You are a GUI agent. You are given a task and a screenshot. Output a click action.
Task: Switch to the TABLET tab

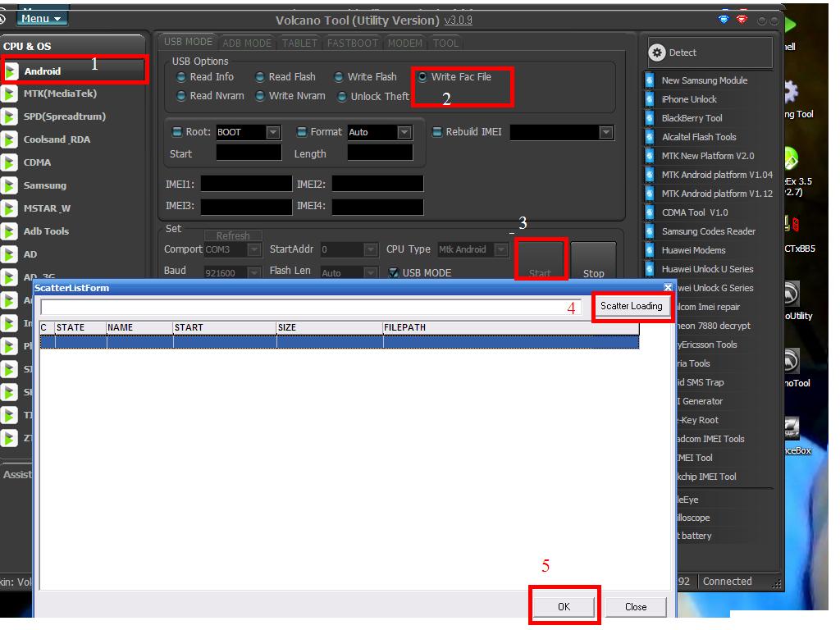click(299, 43)
